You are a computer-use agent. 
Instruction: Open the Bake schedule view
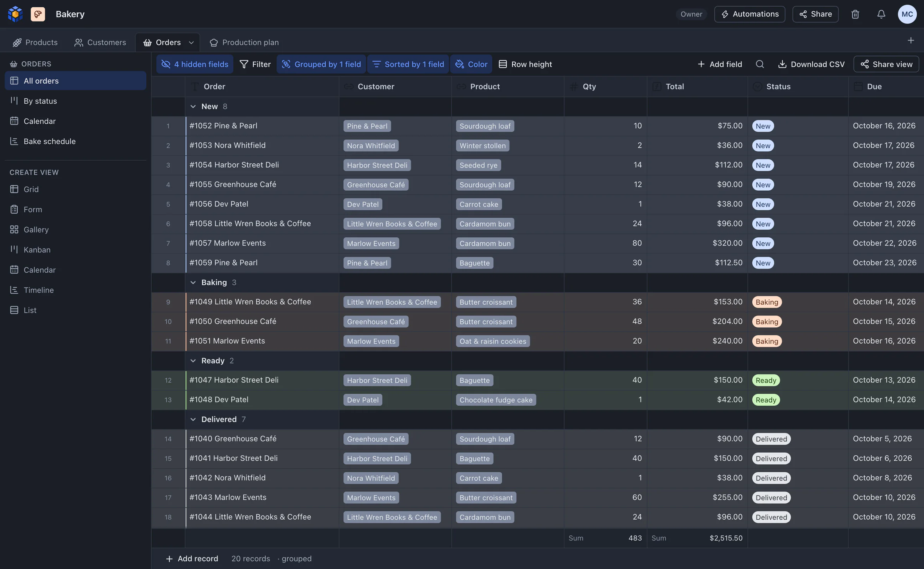pos(75,141)
